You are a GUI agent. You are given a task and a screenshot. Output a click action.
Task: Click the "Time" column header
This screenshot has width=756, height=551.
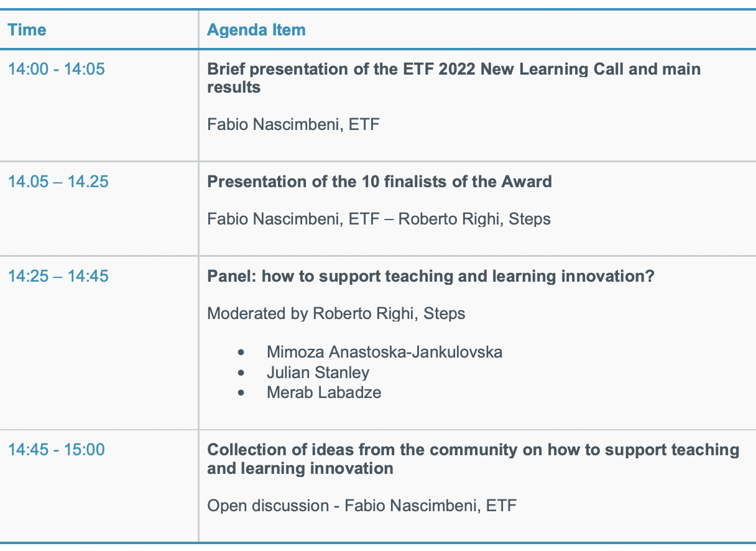pos(27,30)
